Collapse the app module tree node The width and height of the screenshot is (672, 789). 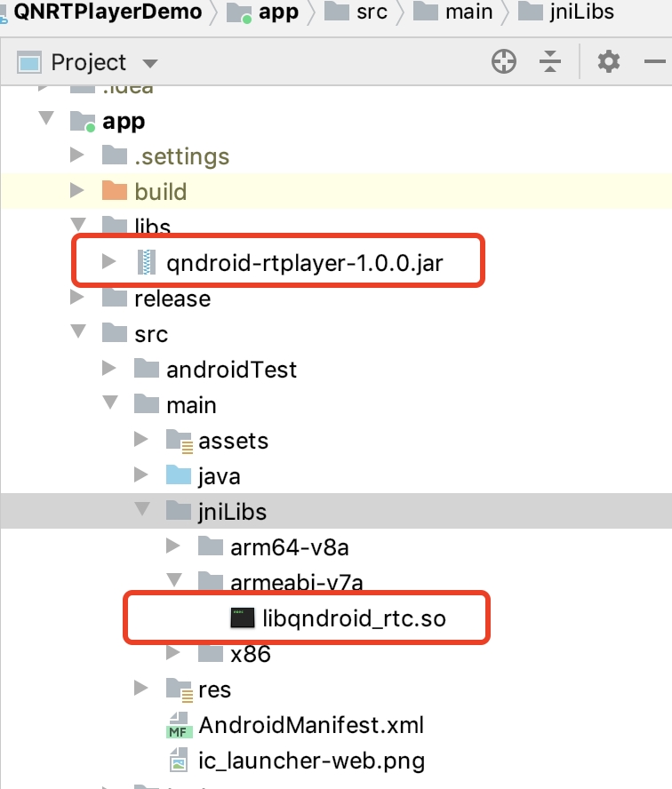pyautogui.click(x=46, y=120)
